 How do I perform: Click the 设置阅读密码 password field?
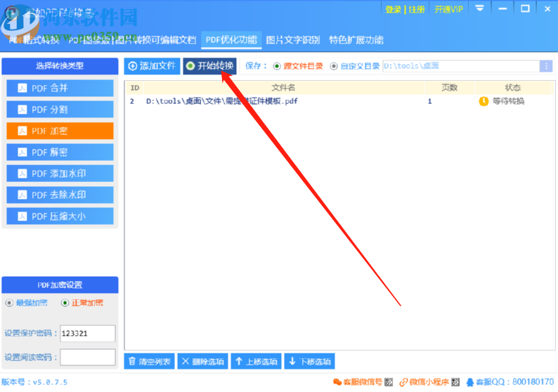(x=88, y=357)
